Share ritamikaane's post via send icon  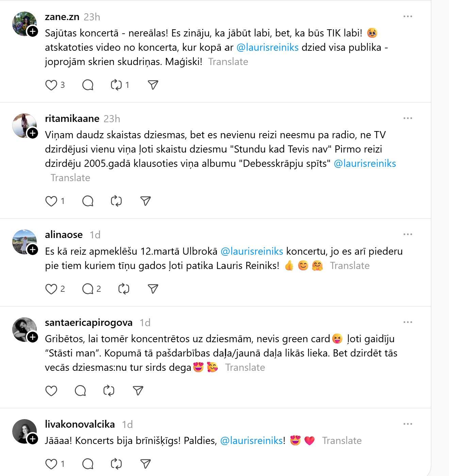pos(146,201)
